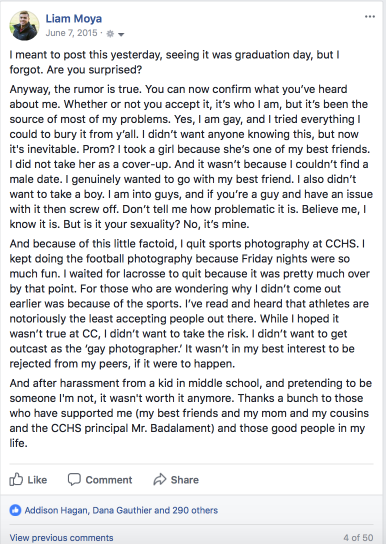
Task: Show the 290 others who reacted
Action: (x=195, y=510)
